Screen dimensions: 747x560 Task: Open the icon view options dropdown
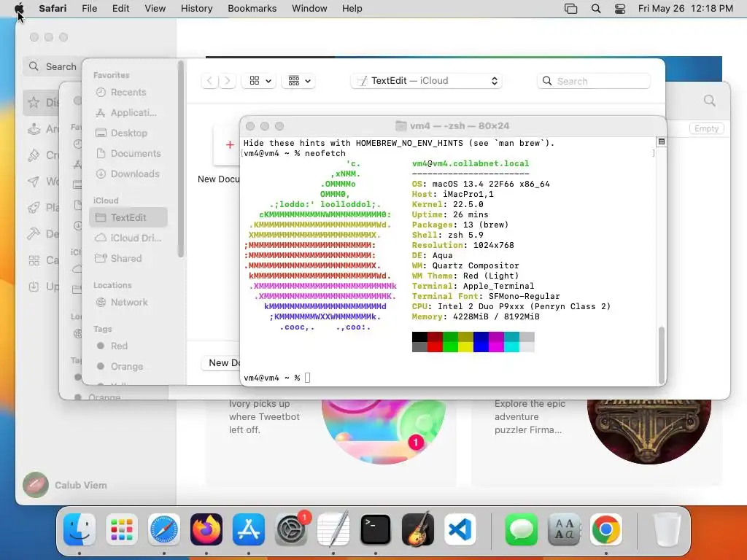tap(259, 81)
